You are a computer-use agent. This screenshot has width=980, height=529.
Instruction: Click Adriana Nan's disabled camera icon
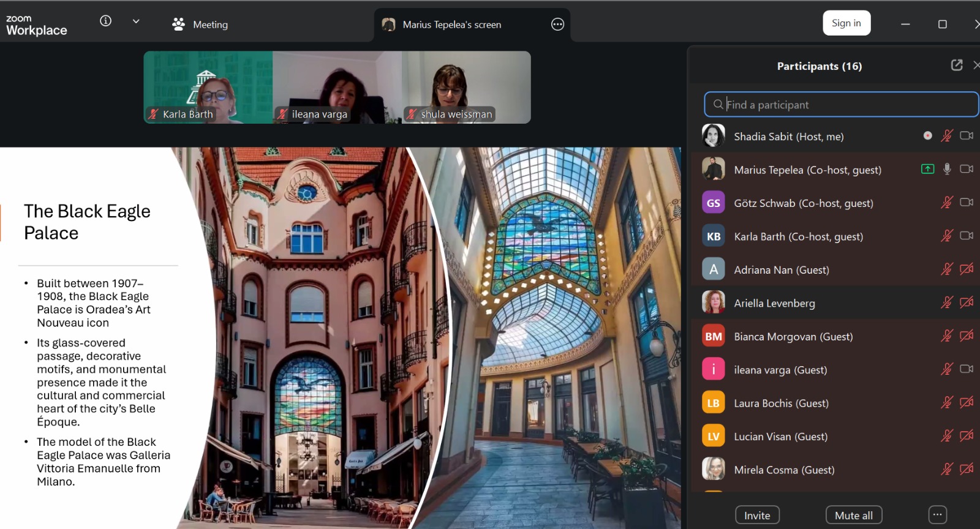coord(967,269)
